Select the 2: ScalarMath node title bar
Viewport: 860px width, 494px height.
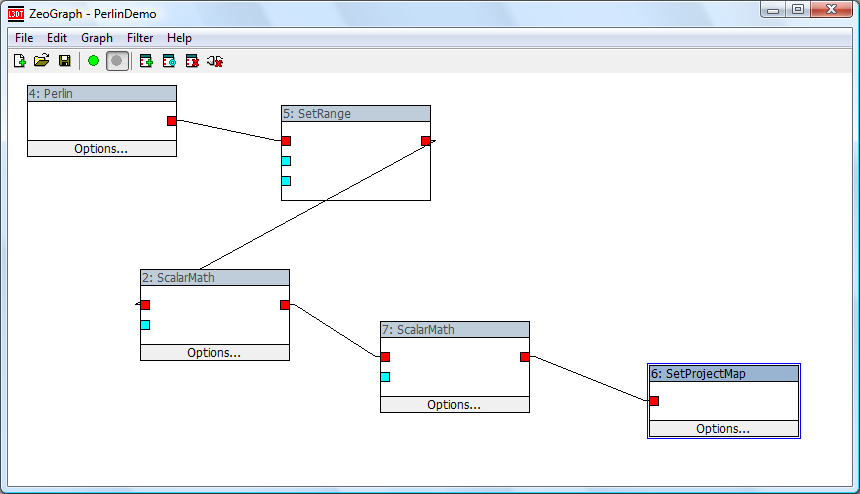pyautogui.click(x=214, y=278)
